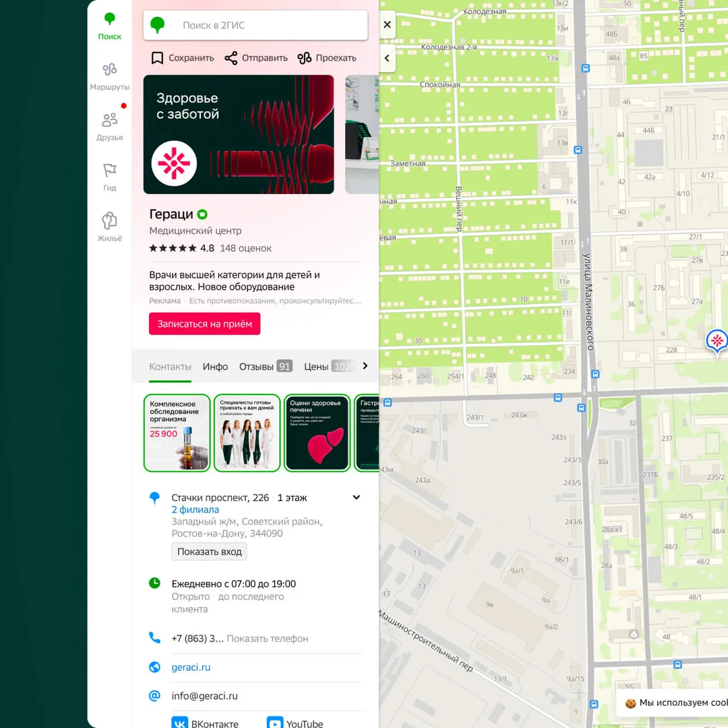Click the info@geraci.ru email address
The height and width of the screenshot is (728, 728).
(x=205, y=696)
